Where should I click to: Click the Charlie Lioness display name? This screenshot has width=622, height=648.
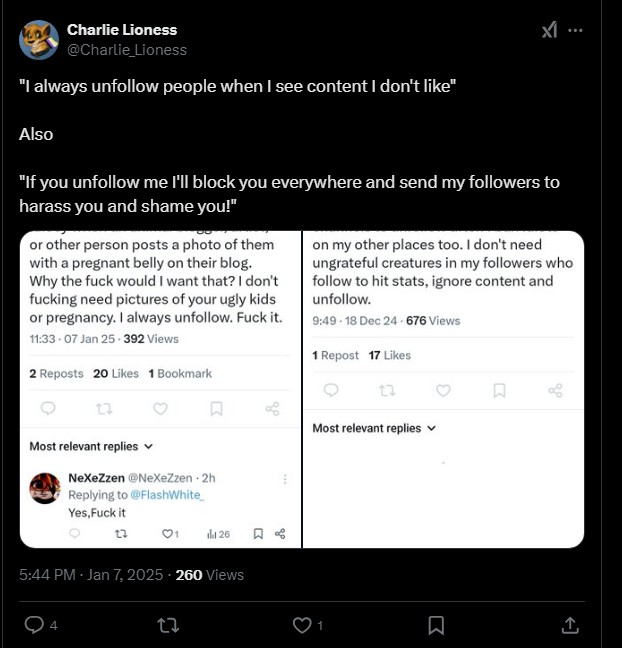click(x=120, y=30)
